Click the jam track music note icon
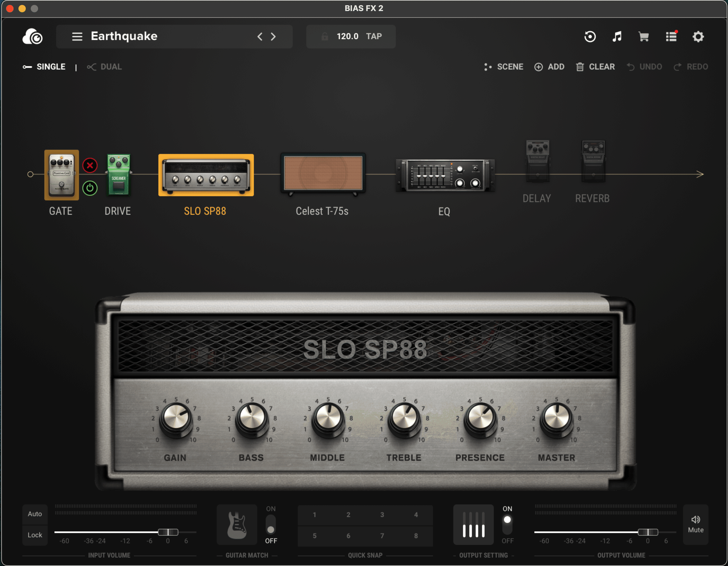The height and width of the screenshot is (566, 728). (617, 37)
